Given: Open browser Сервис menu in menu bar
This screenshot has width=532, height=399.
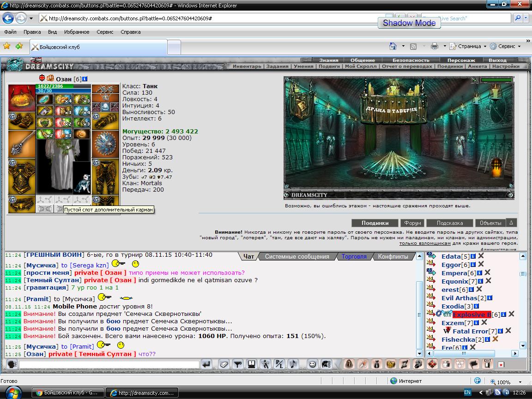Looking at the screenshot, I should [x=105, y=32].
